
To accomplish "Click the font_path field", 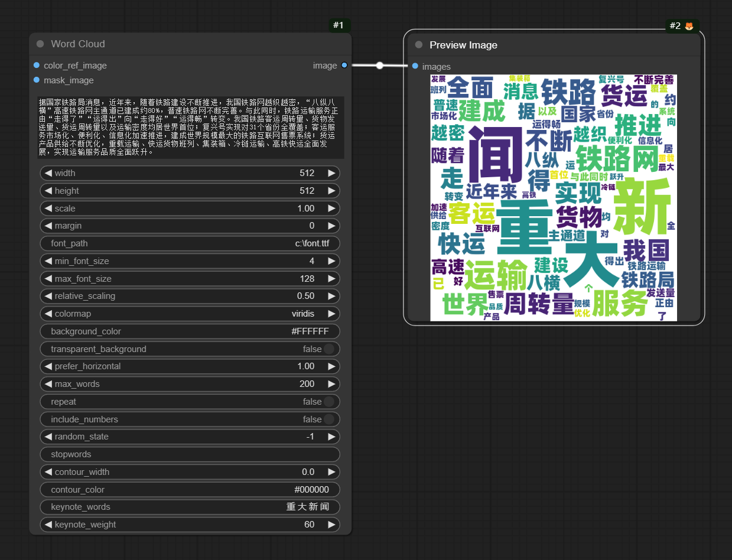I will click(x=190, y=243).
